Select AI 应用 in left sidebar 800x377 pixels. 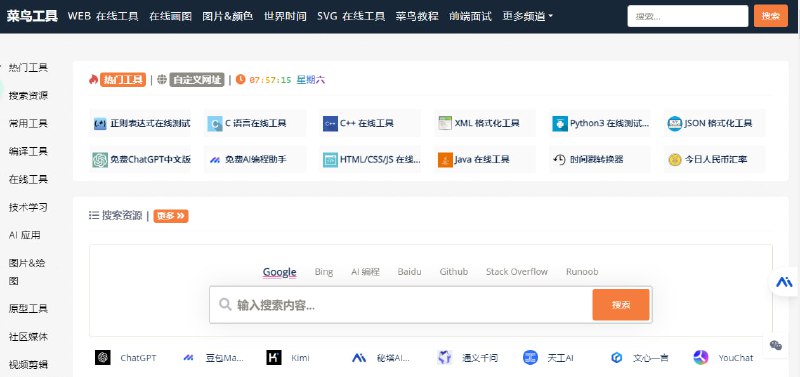point(24,235)
